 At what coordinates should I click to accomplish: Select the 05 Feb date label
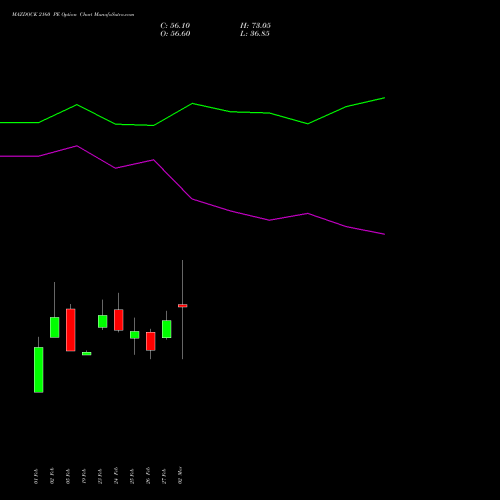(68, 476)
